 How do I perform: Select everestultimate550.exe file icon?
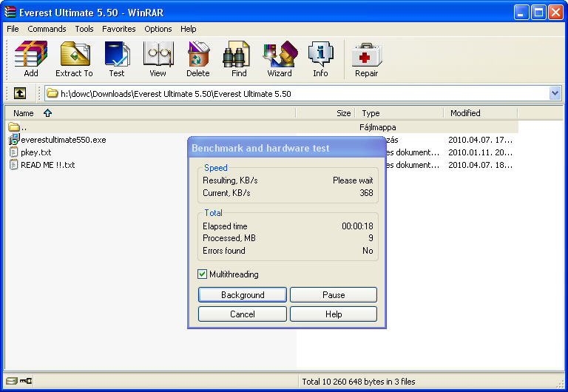pyautogui.click(x=14, y=139)
